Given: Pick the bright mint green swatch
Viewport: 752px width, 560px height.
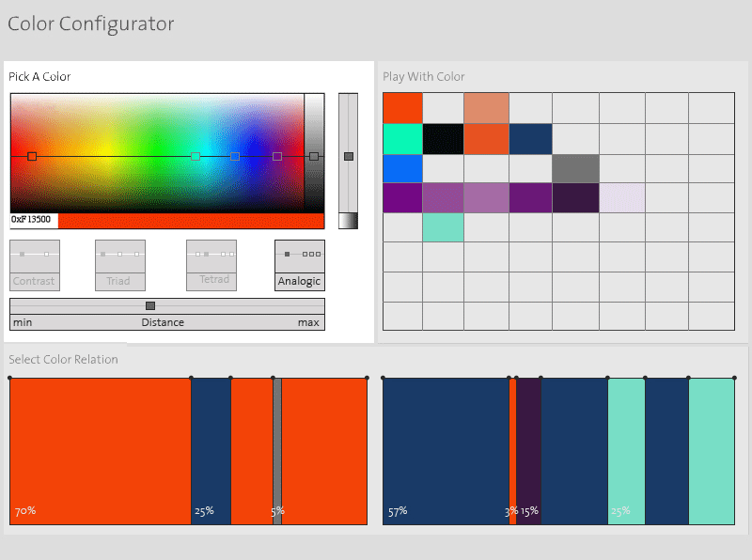Looking at the screenshot, I should 403,139.
